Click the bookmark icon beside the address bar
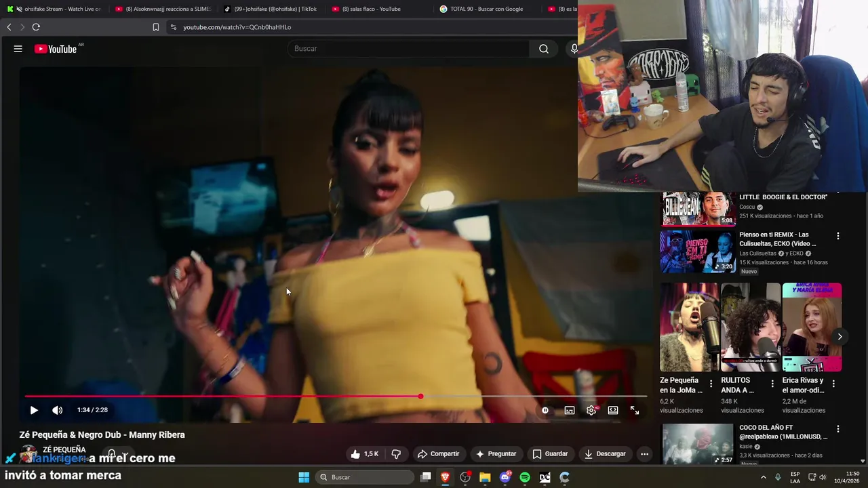The image size is (868, 488). 155,27
